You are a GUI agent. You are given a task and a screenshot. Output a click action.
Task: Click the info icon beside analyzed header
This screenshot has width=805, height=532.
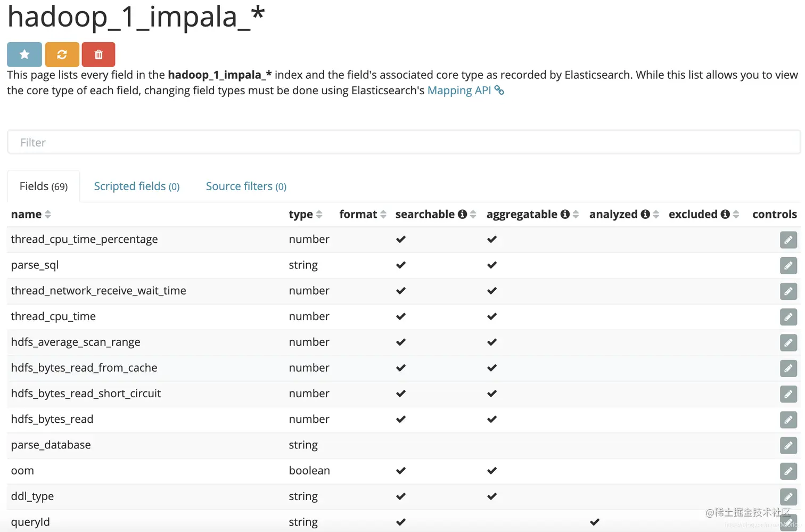(645, 214)
